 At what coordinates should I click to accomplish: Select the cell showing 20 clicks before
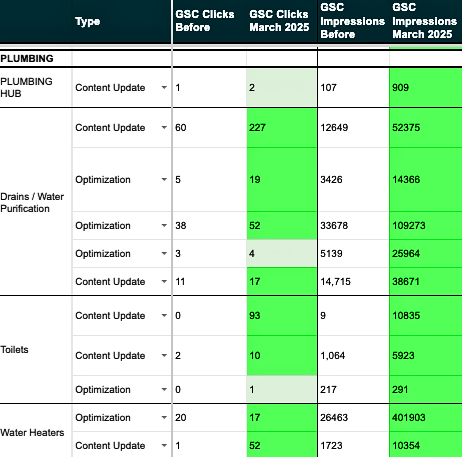[x=210, y=418]
